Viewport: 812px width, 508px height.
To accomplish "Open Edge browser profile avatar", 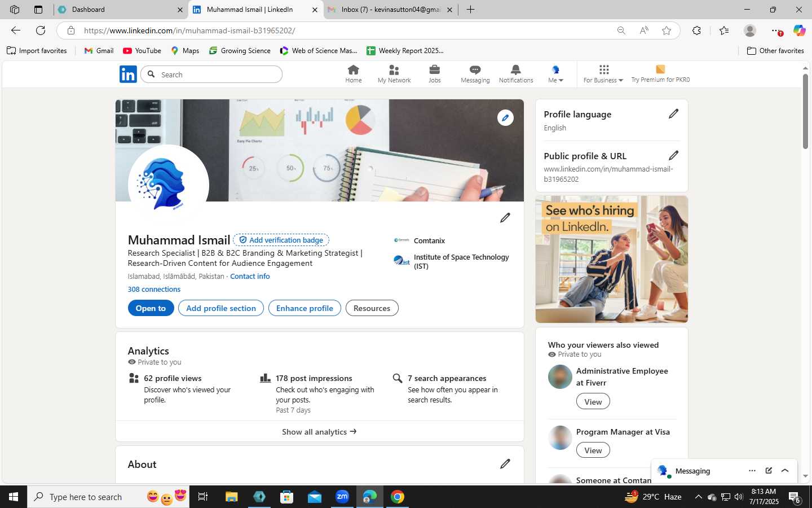I will pyautogui.click(x=749, y=30).
